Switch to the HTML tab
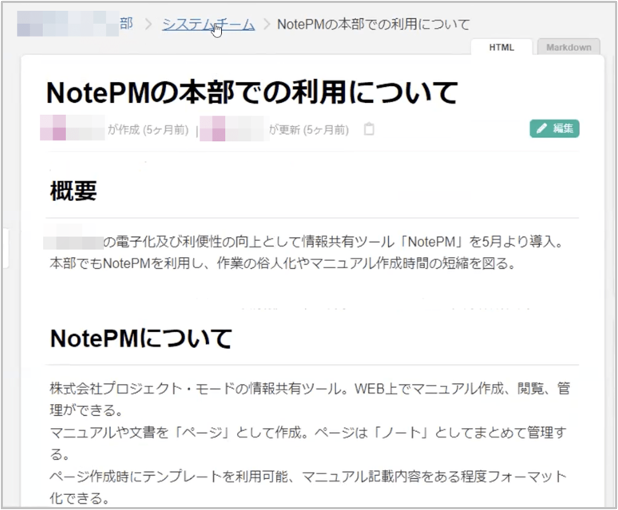 [501, 47]
